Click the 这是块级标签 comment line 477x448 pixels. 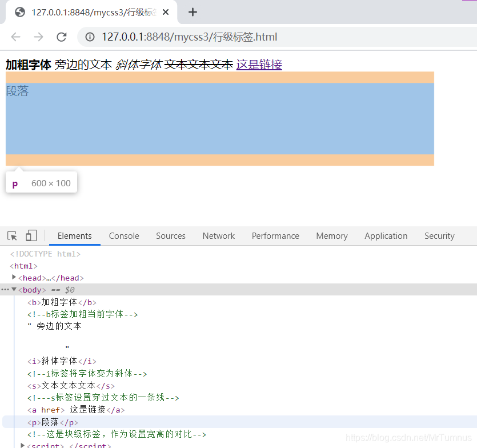117,434
